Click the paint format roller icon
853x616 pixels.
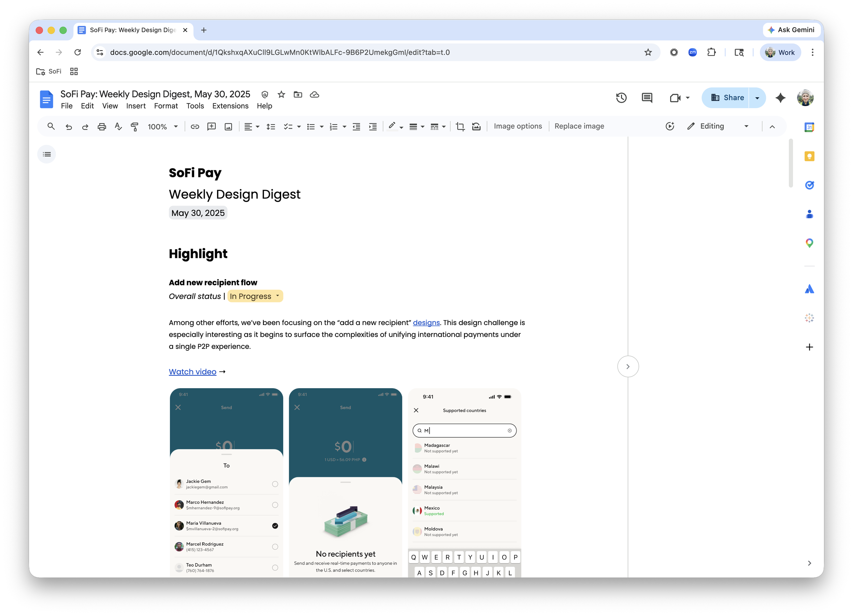coord(135,127)
